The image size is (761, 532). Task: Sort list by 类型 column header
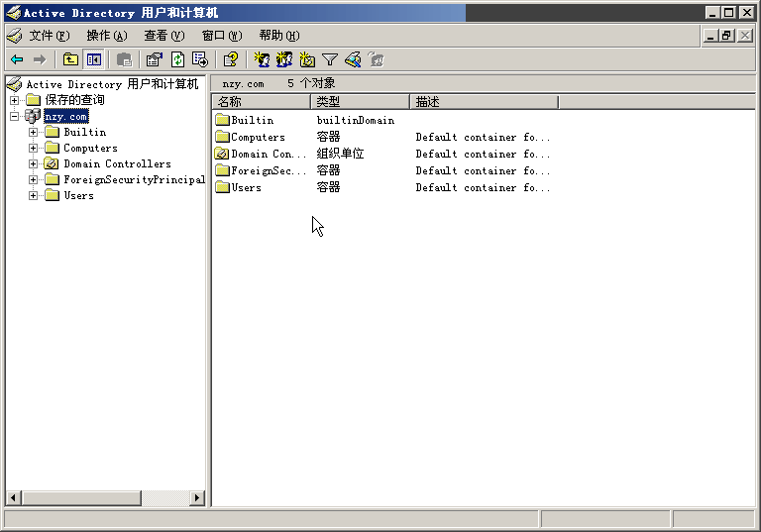coord(360,102)
